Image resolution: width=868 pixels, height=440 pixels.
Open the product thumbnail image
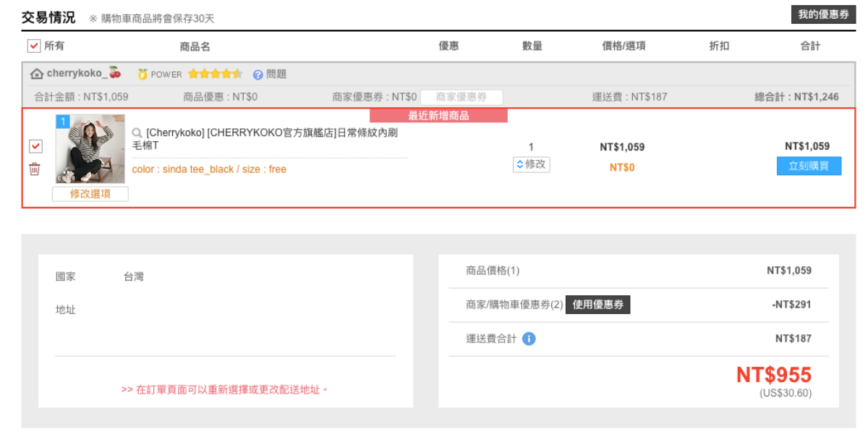coord(90,149)
